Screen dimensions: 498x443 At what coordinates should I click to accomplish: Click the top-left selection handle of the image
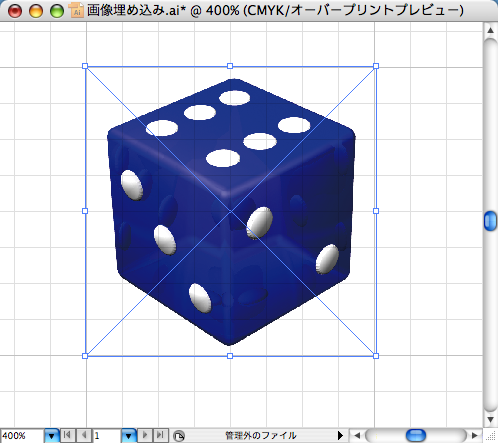point(85,66)
